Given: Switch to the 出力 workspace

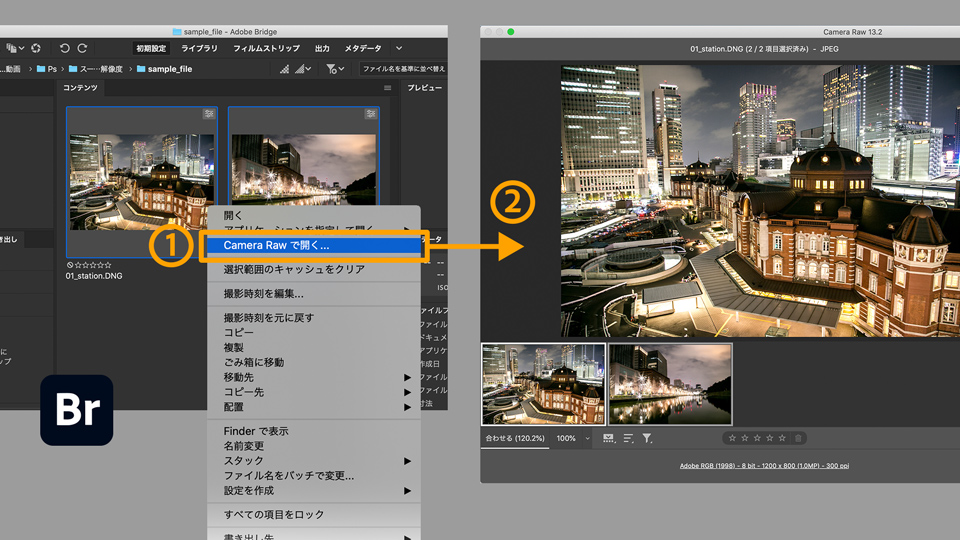Looking at the screenshot, I should (x=322, y=48).
